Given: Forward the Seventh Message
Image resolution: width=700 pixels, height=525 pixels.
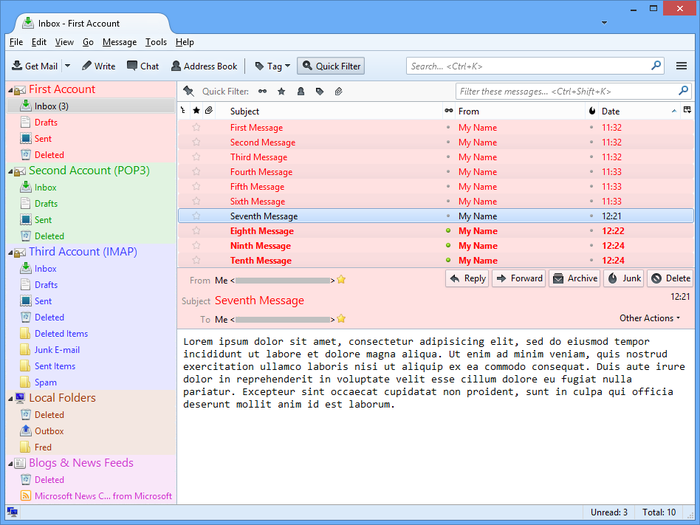Looking at the screenshot, I should [519, 278].
